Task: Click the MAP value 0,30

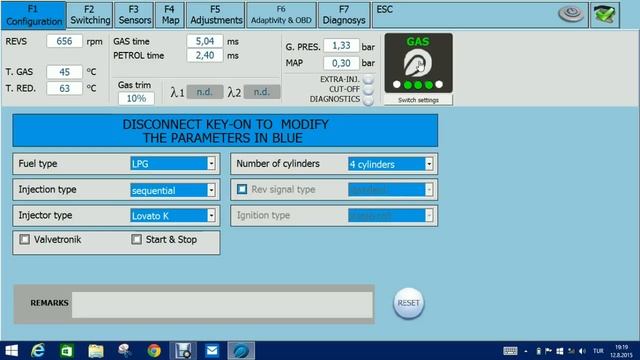Action: pos(341,63)
